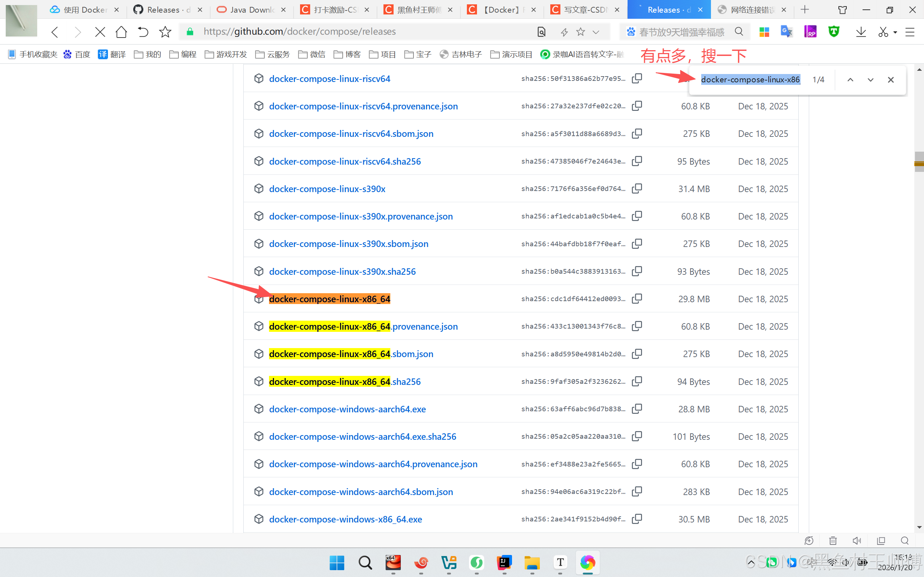Viewport: 924px width, 577px height.
Task: Expand the address bar dropdown chevron
Action: click(596, 32)
